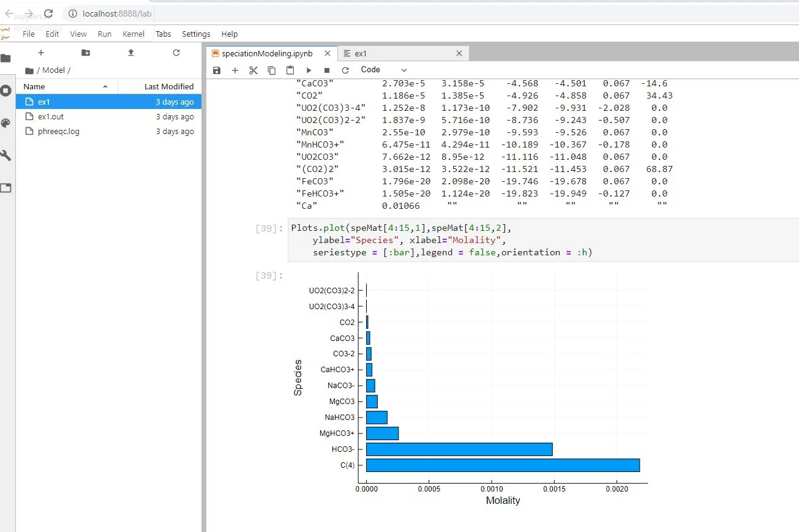Create a new folder in file browser

click(85, 53)
